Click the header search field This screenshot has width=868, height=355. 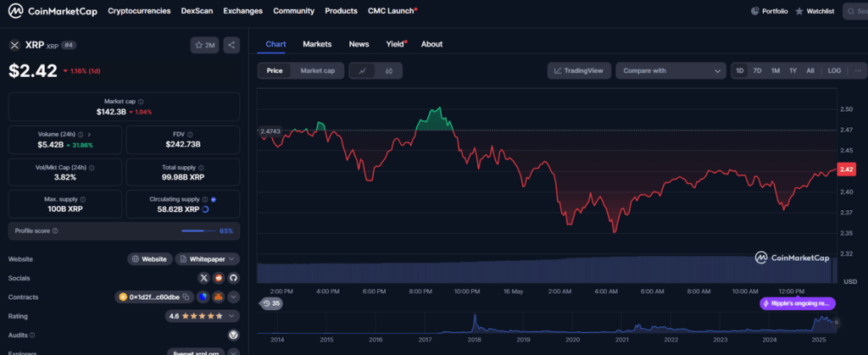(x=856, y=11)
